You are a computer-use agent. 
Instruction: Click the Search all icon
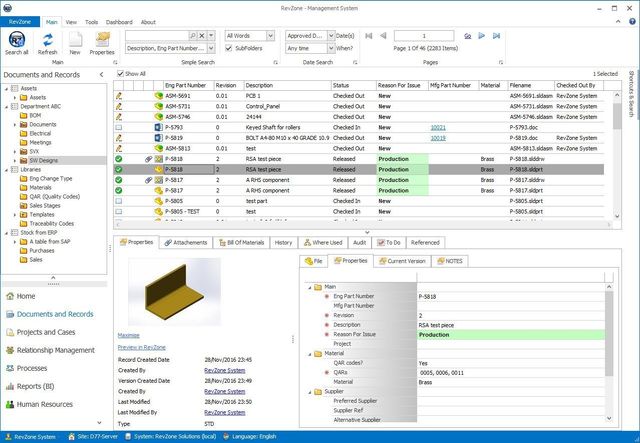(17, 40)
